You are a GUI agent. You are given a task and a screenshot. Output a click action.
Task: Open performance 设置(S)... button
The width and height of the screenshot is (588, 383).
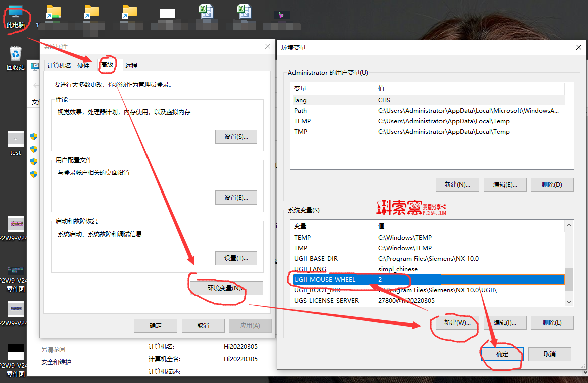(x=236, y=137)
